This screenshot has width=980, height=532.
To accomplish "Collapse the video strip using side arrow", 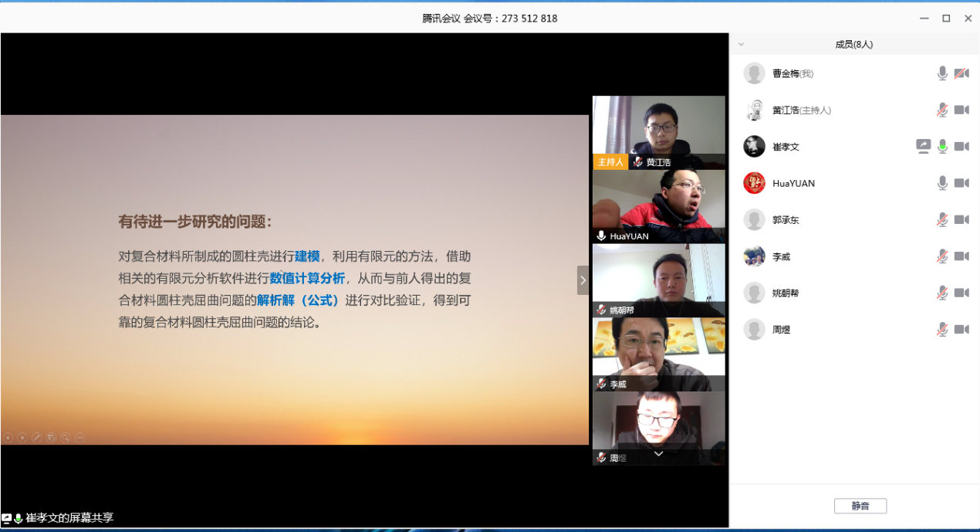I will (583, 280).
